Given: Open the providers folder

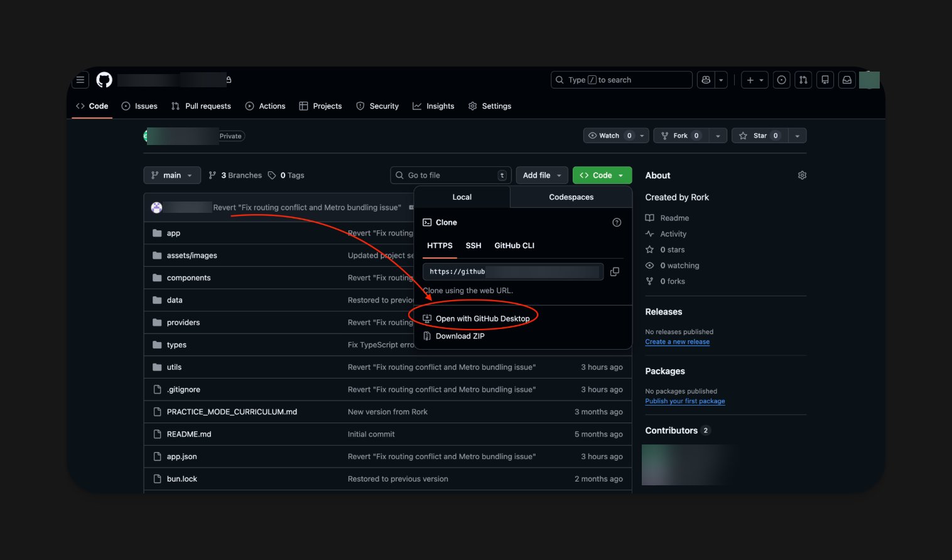Looking at the screenshot, I should tap(183, 322).
